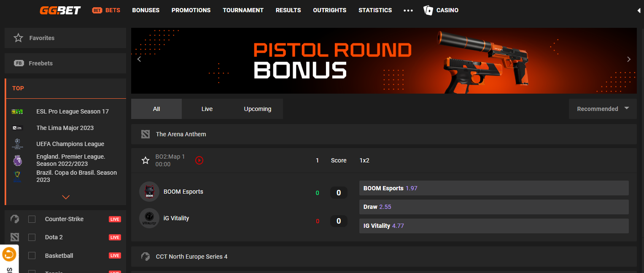Viewport: 644px width, 273px height.
Task: Open OUTRIGHTS in the top navigation
Action: point(330,10)
